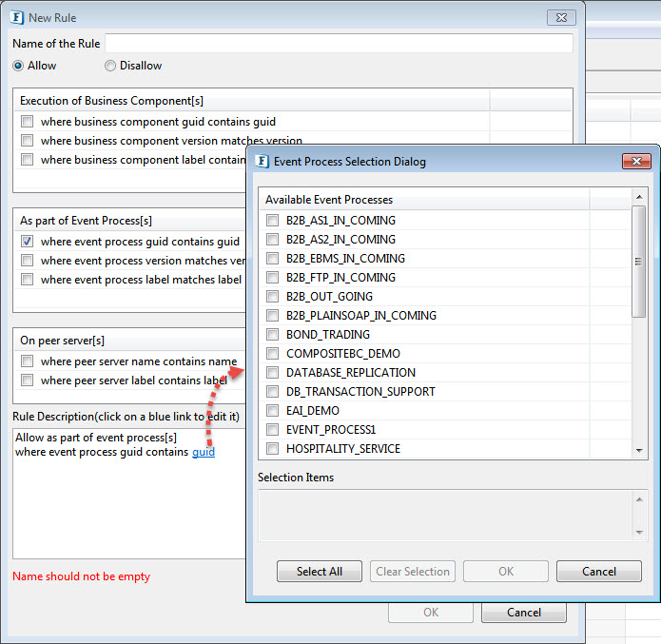Tick the DATABASE_REPLICATION checkbox

(272, 372)
